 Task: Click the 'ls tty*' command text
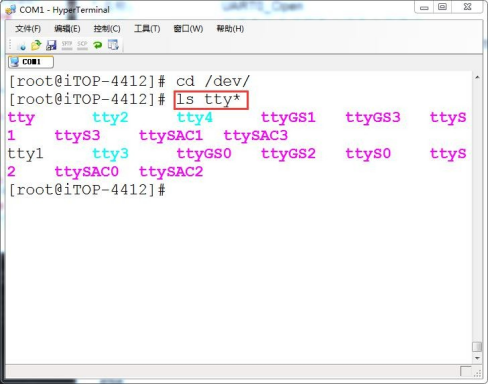click(x=208, y=99)
